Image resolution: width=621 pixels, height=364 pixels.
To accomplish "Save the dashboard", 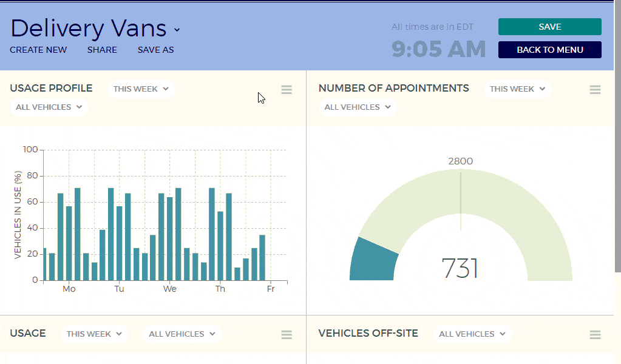I will tap(549, 27).
